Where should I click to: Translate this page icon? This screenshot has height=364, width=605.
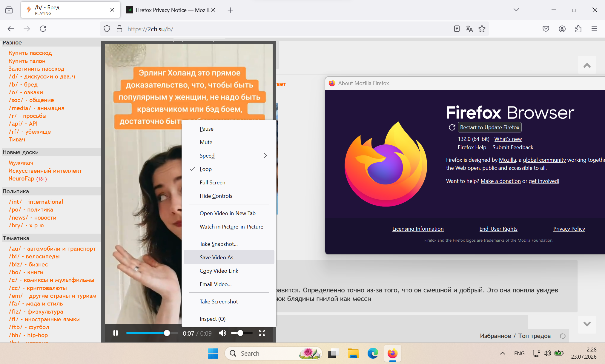(469, 29)
